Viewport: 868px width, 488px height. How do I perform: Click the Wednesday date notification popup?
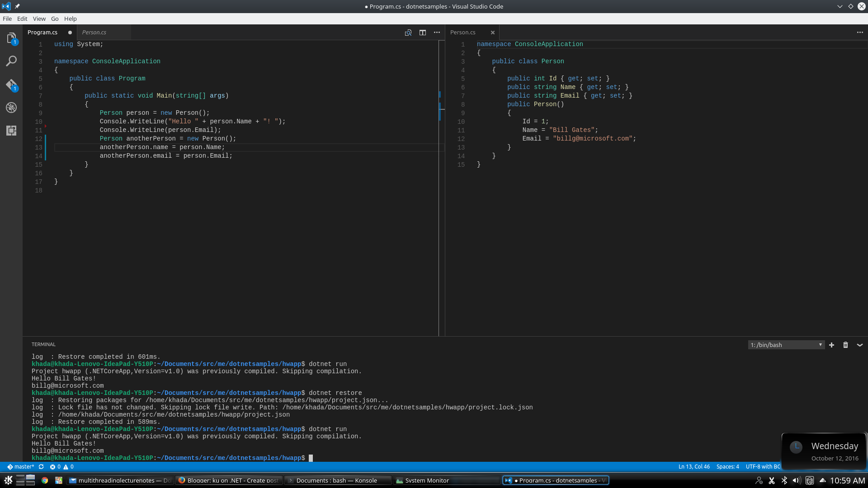click(x=824, y=451)
